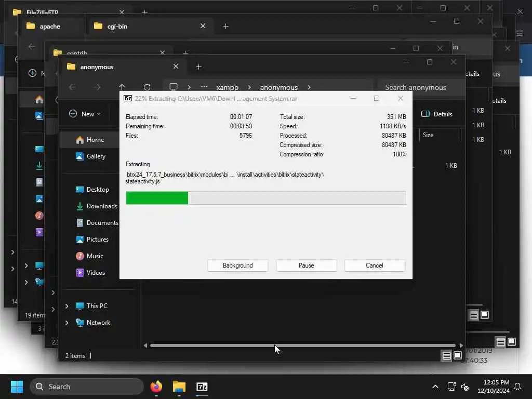The image size is (532, 399).
Task: Add new tab in cgi-bin window
Action: pyautogui.click(x=225, y=26)
